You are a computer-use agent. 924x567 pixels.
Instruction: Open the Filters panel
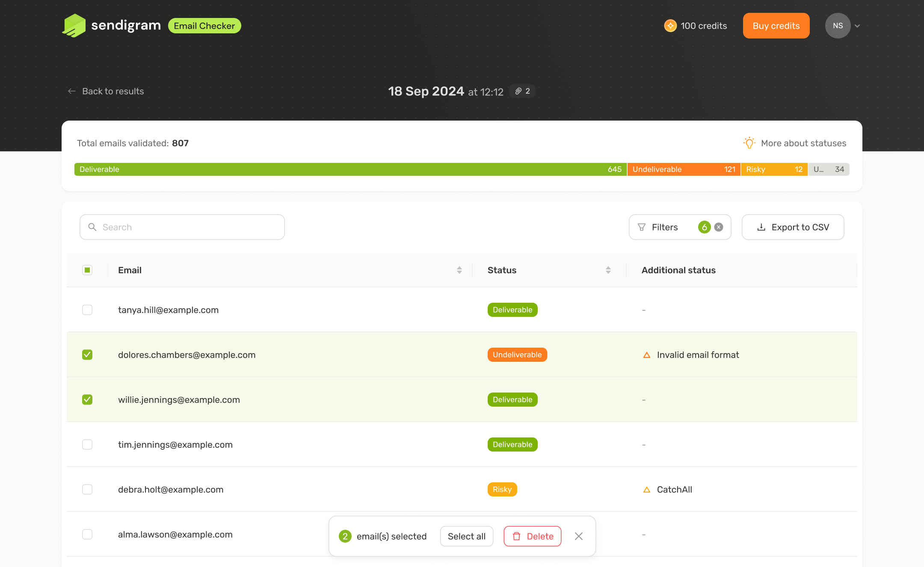(x=664, y=227)
